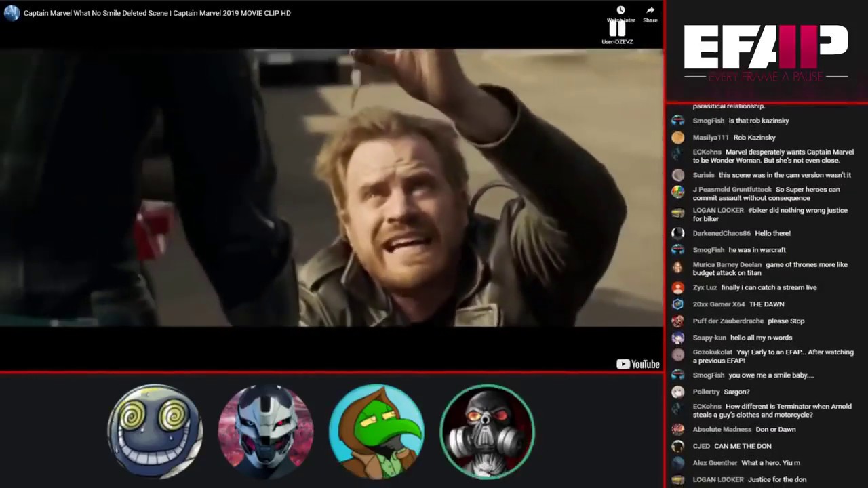Image resolution: width=868 pixels, height=488 pixels.
Task: Select the username CJED in chat
Action: click(x=701, y=446)
